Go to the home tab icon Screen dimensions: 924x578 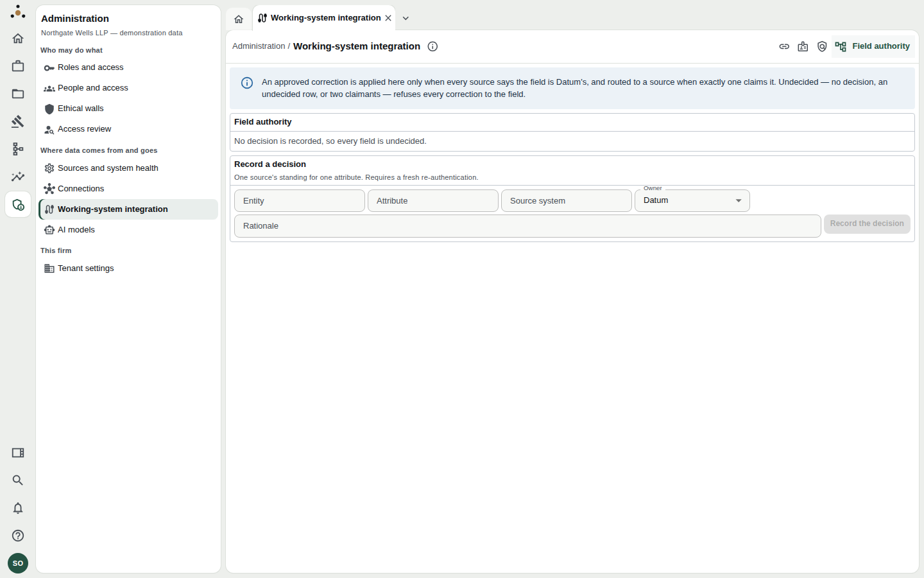pyautogui.click(x=239, y=19)
